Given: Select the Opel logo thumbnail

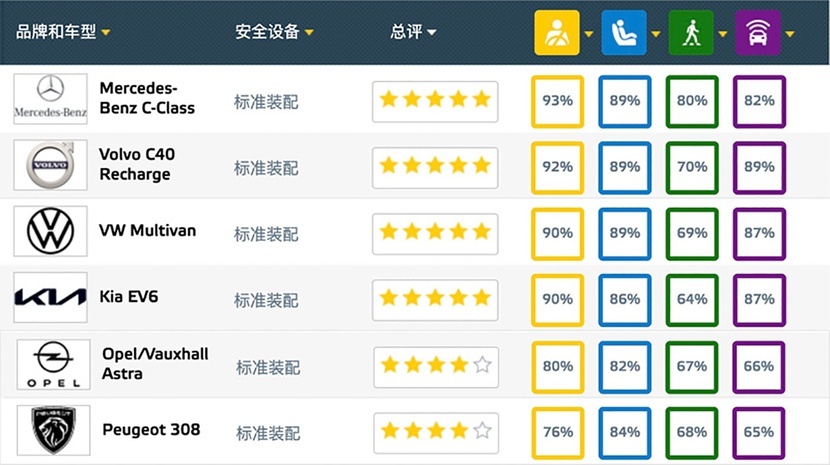Looking at the screenshot, I should pyautogui.click(x=53, y=365).
